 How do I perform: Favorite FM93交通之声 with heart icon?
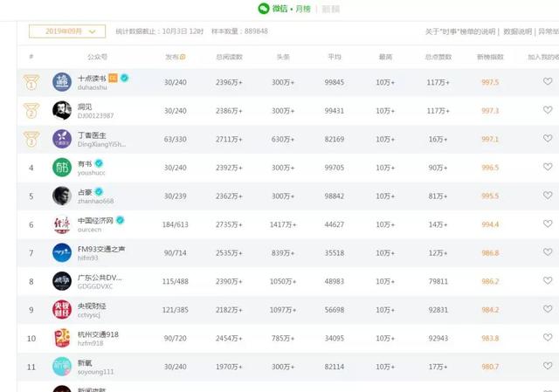[x=548, y=252]
